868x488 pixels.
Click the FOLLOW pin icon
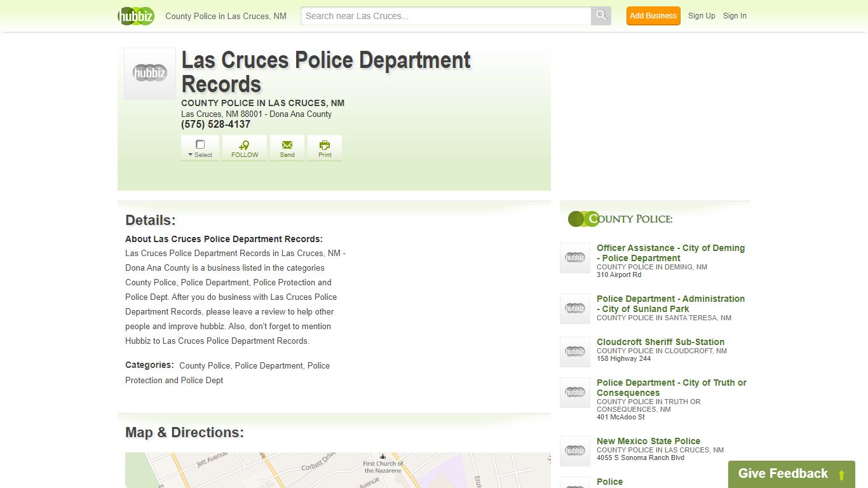point(245,145)
